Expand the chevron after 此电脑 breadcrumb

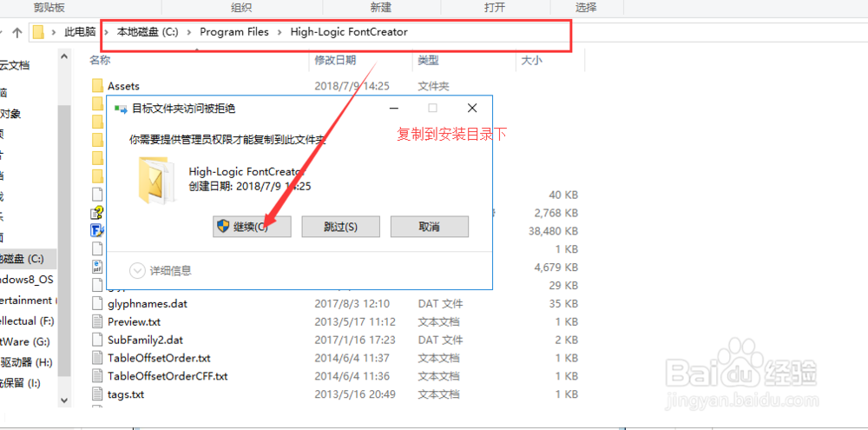click(x=106, y=32)
